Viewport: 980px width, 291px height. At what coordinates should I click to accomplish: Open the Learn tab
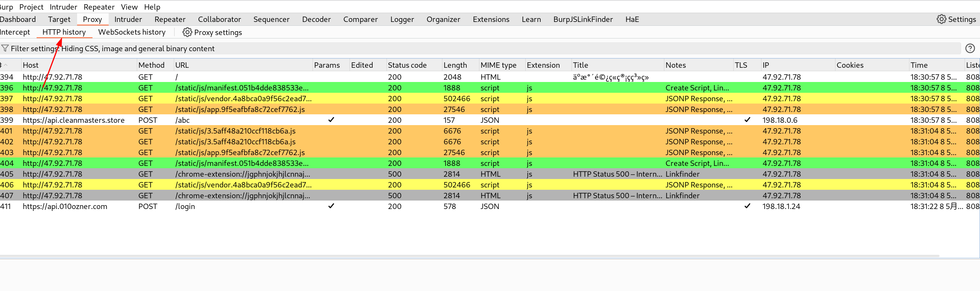pyautogui.click(x=531, y=19)
